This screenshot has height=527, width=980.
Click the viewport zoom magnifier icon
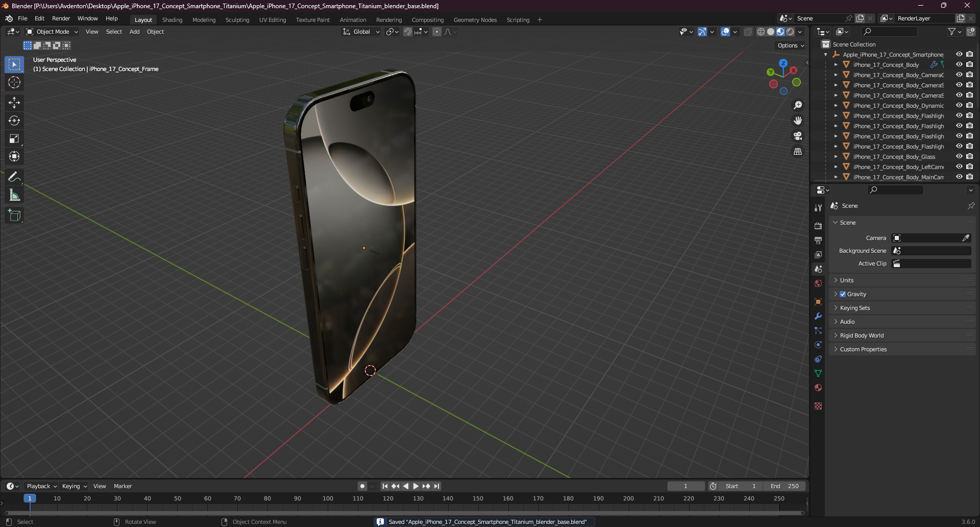pos(798,105)
